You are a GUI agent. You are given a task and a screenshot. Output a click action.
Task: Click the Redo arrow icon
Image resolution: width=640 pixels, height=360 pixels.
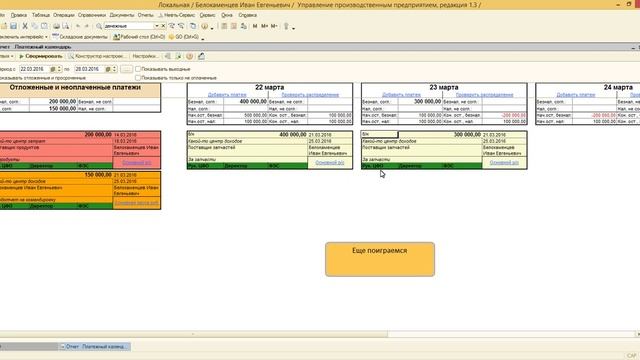click(87, 26)
